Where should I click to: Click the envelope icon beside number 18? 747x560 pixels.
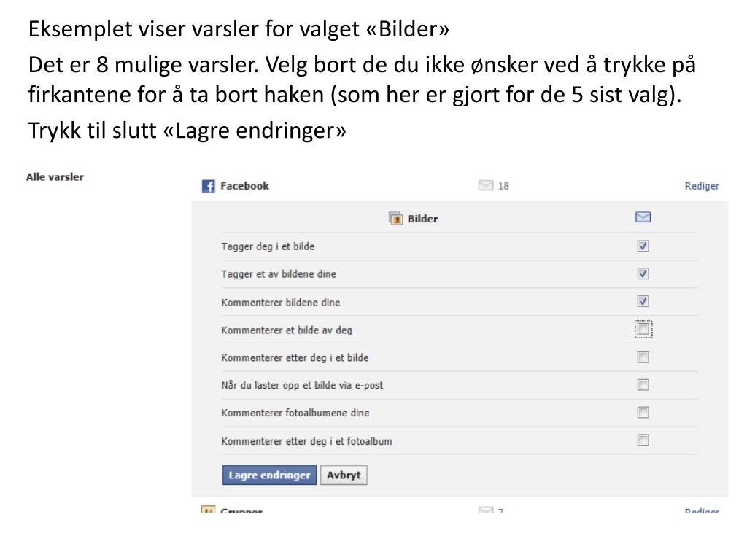pos(485,184)
